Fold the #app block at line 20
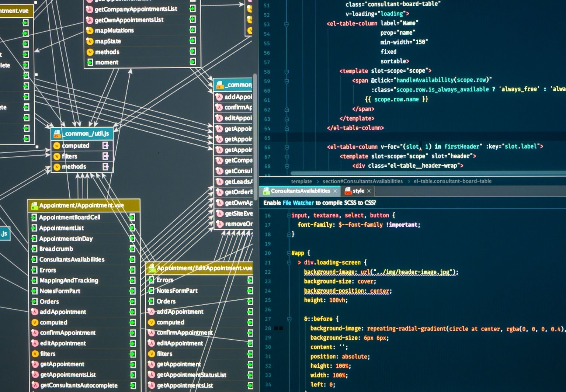This screenshot has height=392, width=566. [x=289, y=253]
